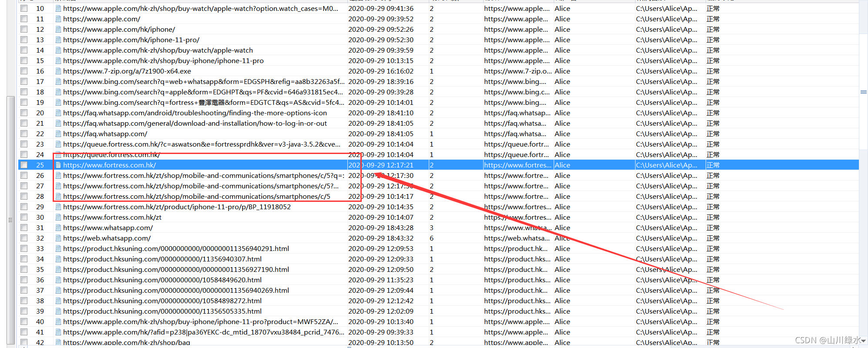Click timestamp 2020-09-29 18:43:32
The image size is (868, 348).
tap(381, 238)
